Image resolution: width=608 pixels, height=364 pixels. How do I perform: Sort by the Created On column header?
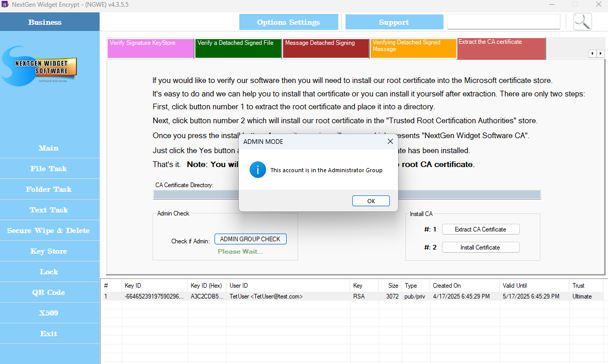pos(465,286)
